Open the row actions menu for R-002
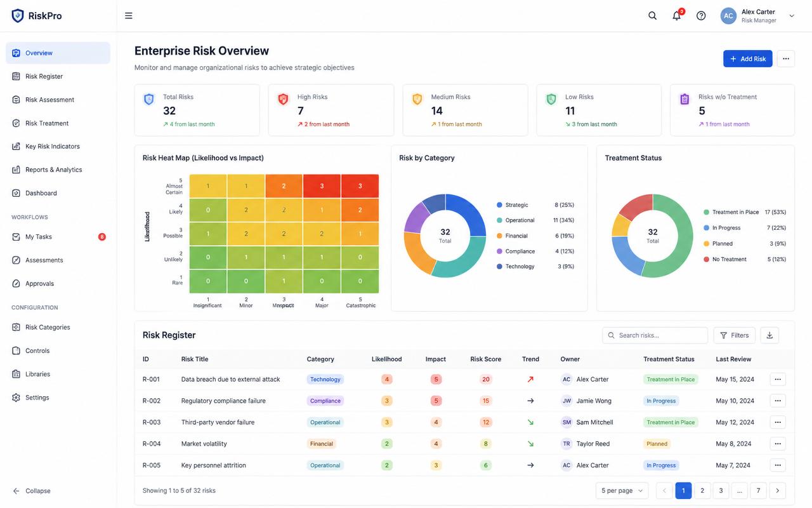 click(x=778, y=401)
